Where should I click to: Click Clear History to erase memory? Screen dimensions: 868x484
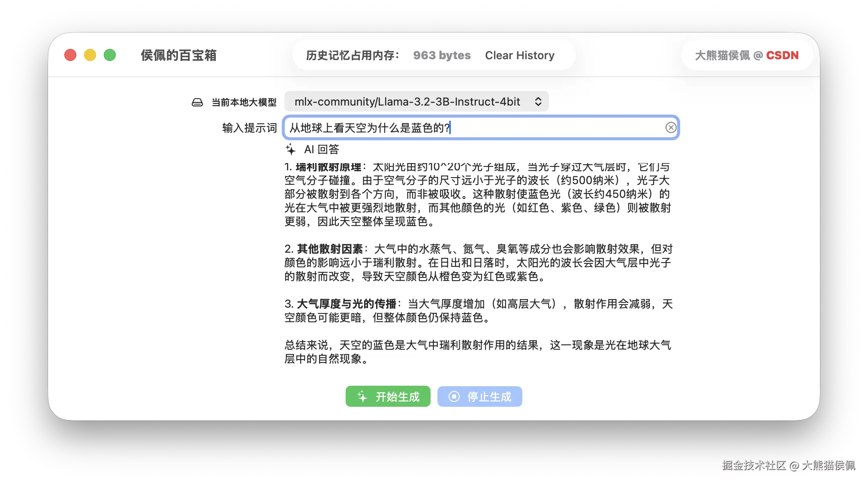click(520, 55)
